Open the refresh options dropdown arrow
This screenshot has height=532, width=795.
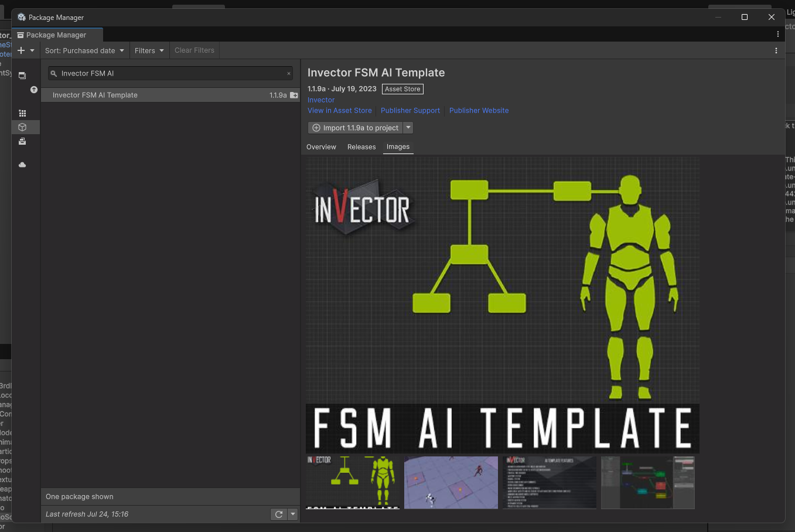tap(293, 514)
